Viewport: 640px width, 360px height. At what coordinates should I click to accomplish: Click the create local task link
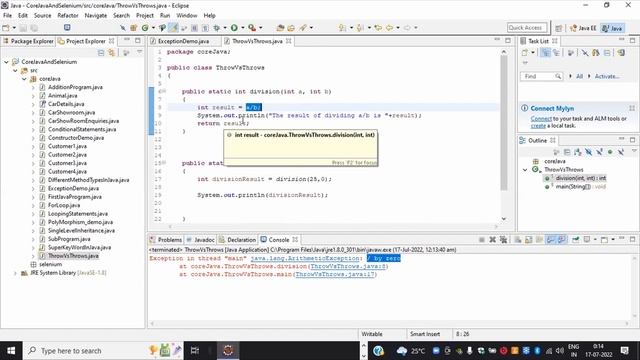(538, 126)
